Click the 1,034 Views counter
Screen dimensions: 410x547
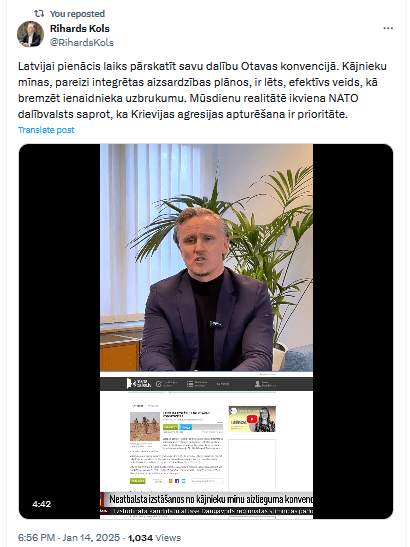pos(154,538)
